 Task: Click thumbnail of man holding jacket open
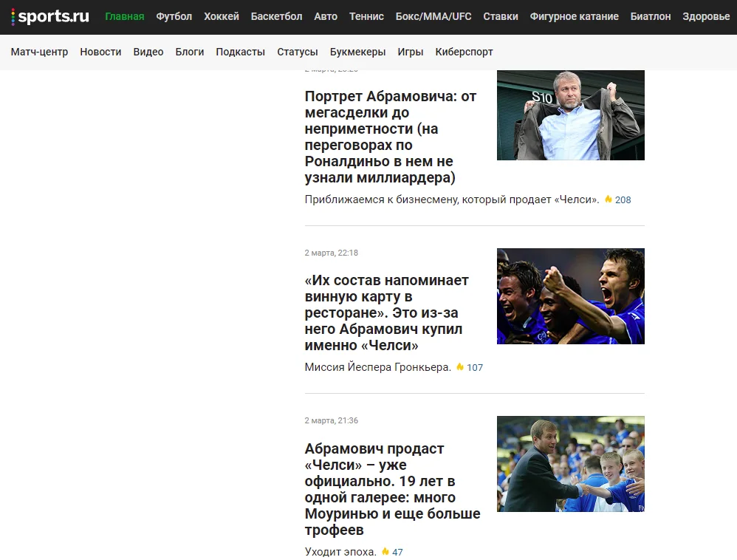point(570,115)
